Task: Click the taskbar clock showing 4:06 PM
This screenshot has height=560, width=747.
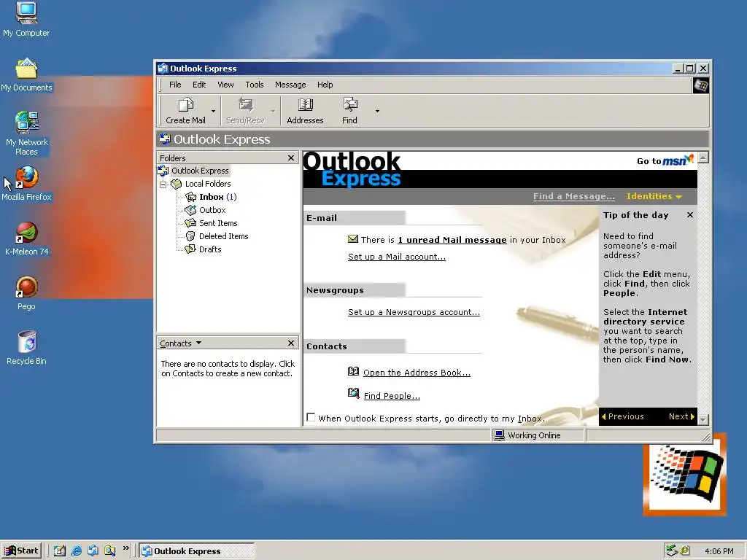Action: tap(719, 551)
